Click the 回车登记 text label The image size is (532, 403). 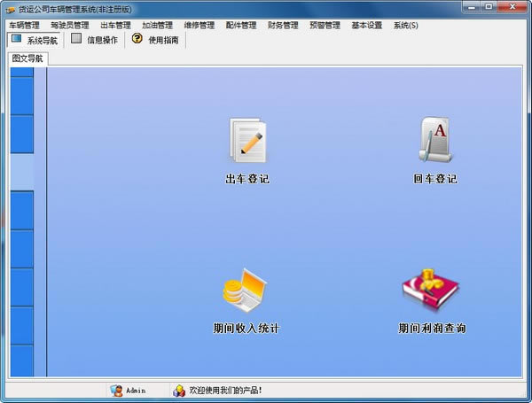click(x=435, y=179)
